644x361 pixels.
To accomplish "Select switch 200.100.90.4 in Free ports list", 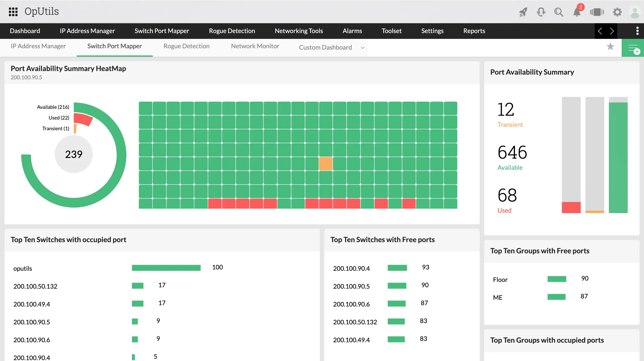I will [352, 268].
